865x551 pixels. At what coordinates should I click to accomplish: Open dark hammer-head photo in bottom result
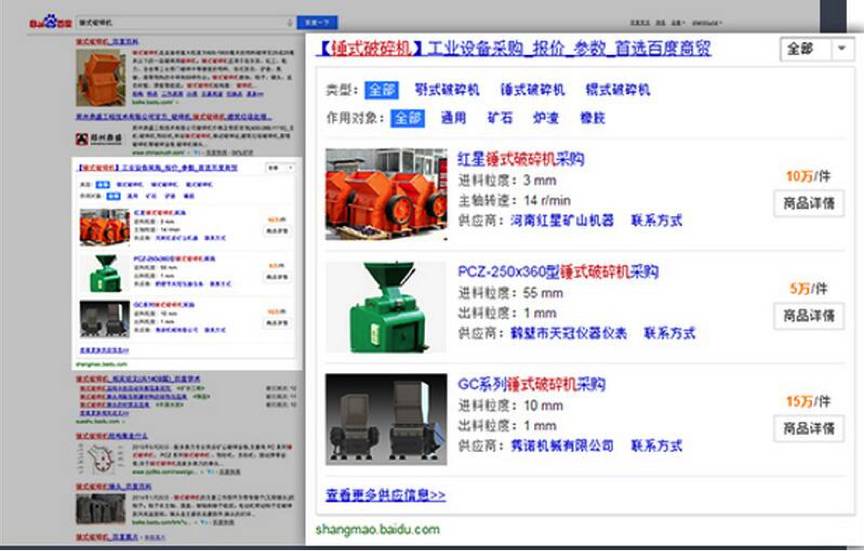coord(100,509)
